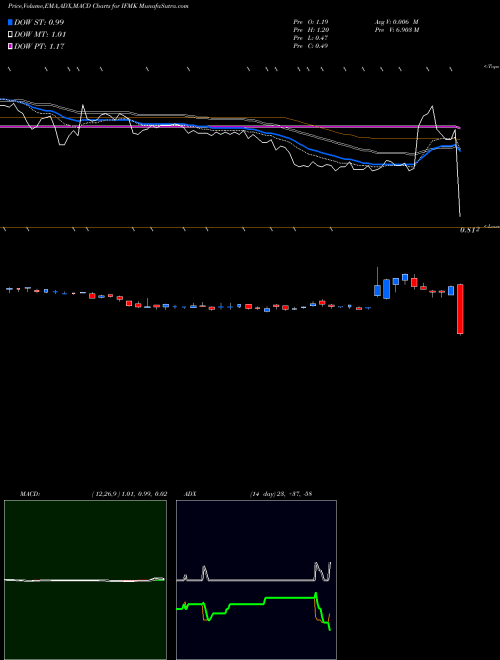Click the 'Pre L: 0.47' value
This screenshot has height=660, width=500.
pyautogui.click(x=311, y=38)
